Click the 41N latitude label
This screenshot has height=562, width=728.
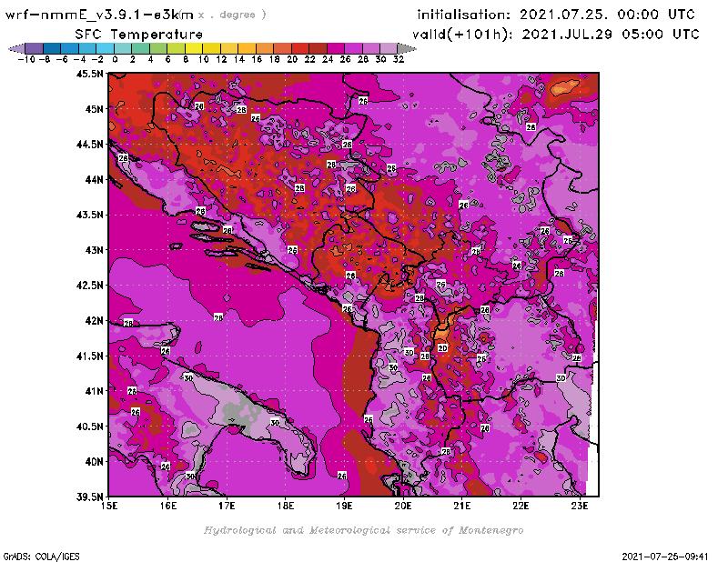pyautogui.click(x=95, y=391)
